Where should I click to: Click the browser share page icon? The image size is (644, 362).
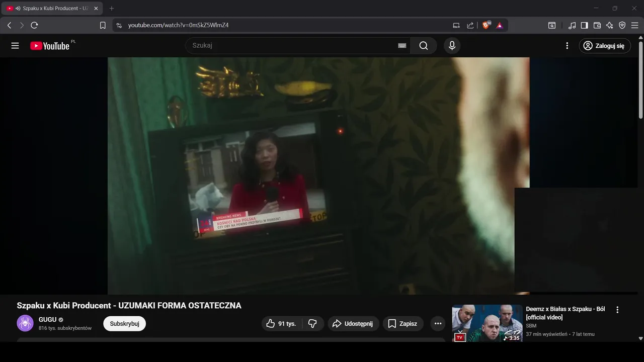click(470, 25)
